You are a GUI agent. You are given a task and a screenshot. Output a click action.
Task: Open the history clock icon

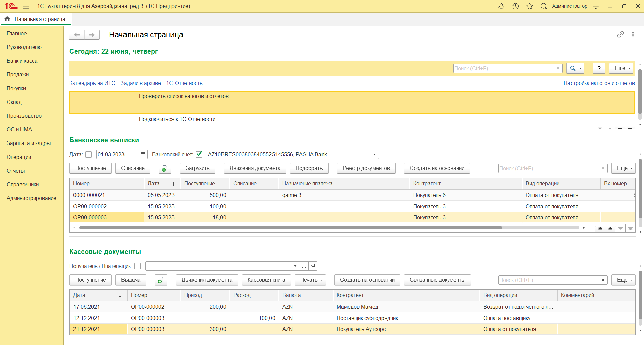(515, 6)
